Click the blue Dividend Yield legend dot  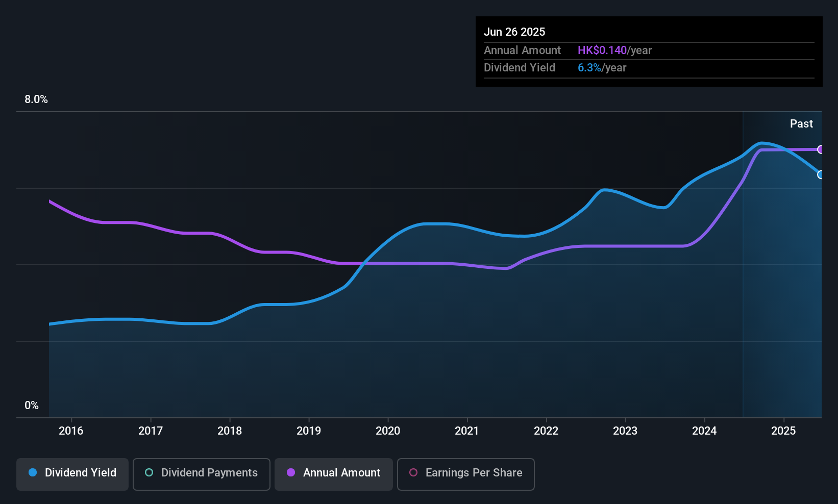33,472
